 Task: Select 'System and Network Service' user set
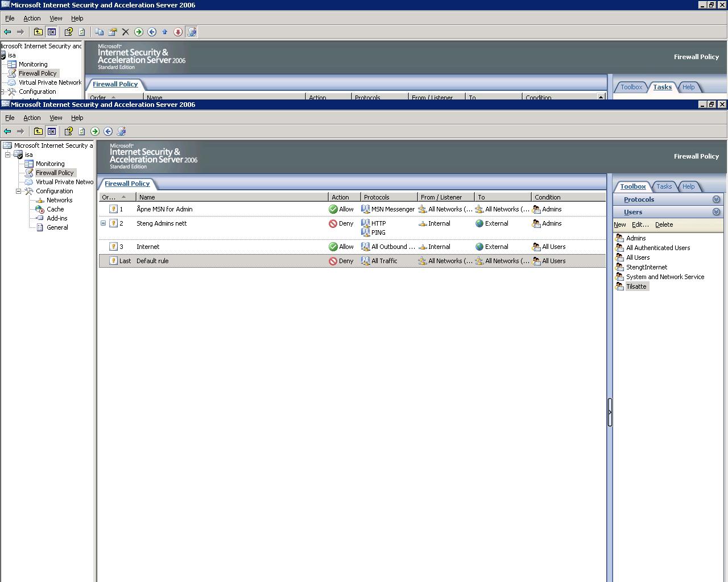665,277
